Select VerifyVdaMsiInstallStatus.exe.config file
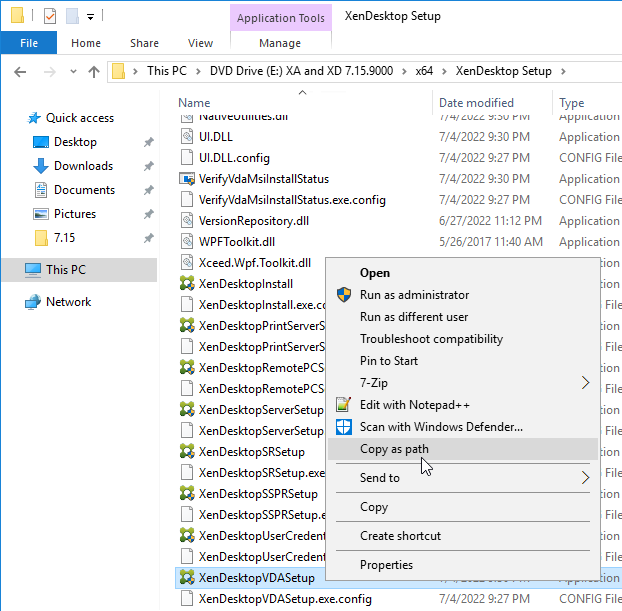This screenshot has width=622, height=611. (x=292, y=200)
